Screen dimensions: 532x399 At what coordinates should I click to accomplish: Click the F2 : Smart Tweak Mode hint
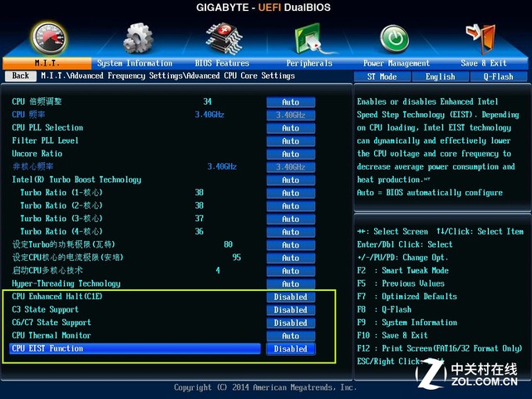coord(402,270)
